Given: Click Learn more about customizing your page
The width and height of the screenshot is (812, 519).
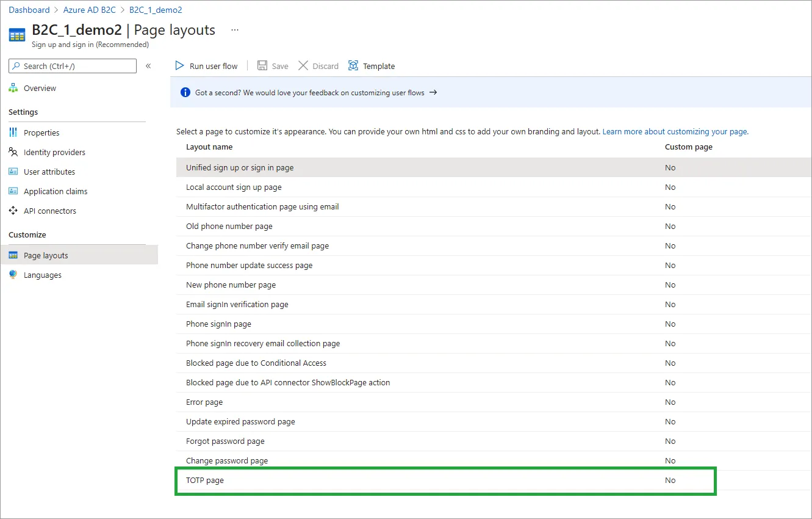Looking at the screenshot, I should click(x=675, y=131).
